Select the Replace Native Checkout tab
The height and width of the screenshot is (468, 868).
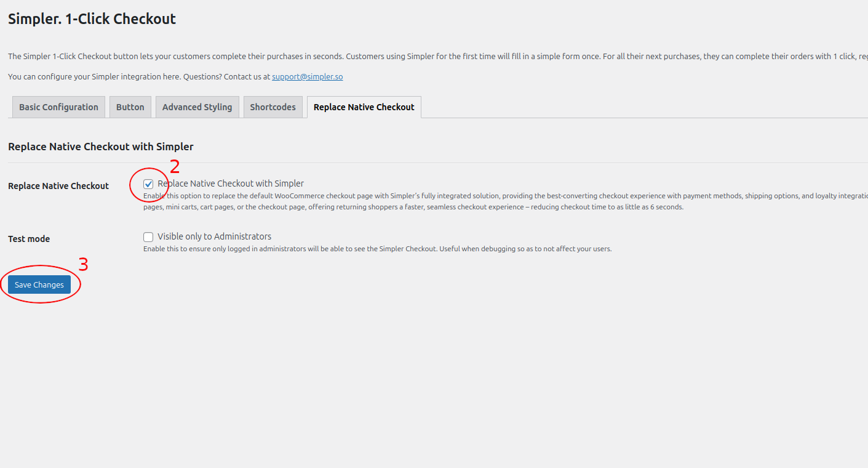[x=364, y=107]
